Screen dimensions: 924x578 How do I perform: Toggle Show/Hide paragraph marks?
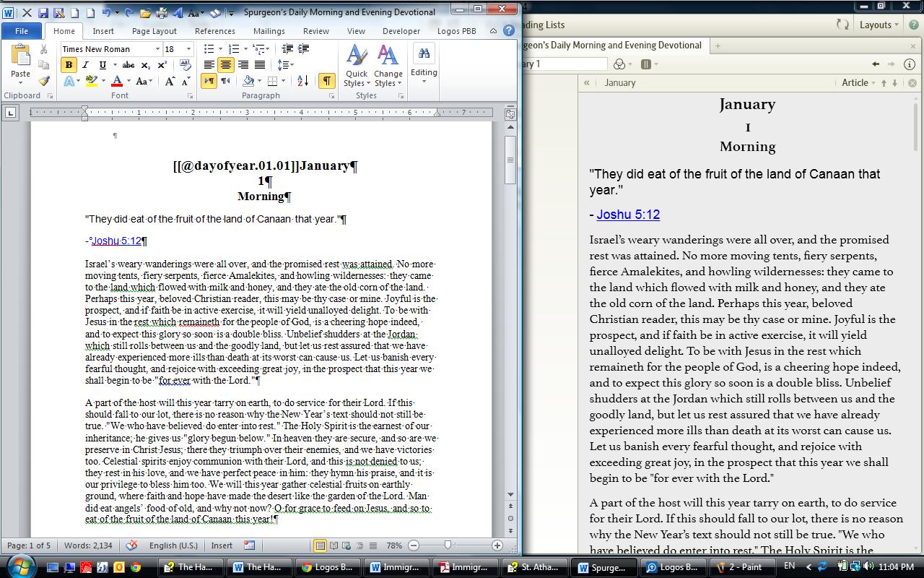[326, 81]
